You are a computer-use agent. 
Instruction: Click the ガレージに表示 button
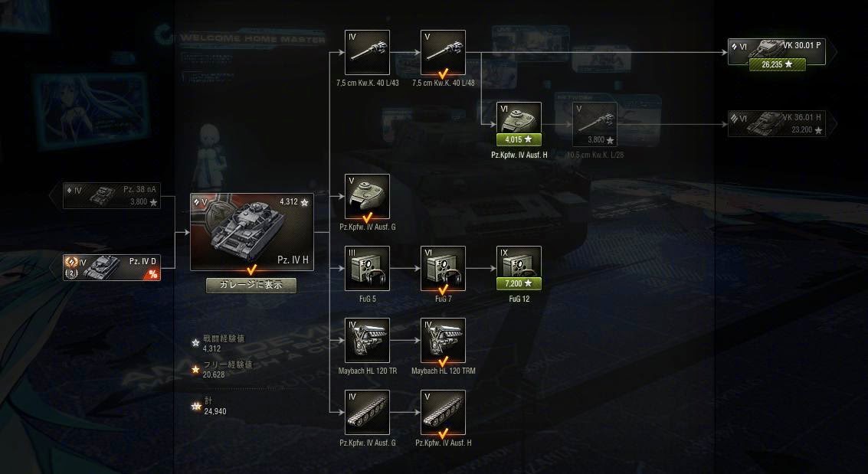(x=251, y=285)
